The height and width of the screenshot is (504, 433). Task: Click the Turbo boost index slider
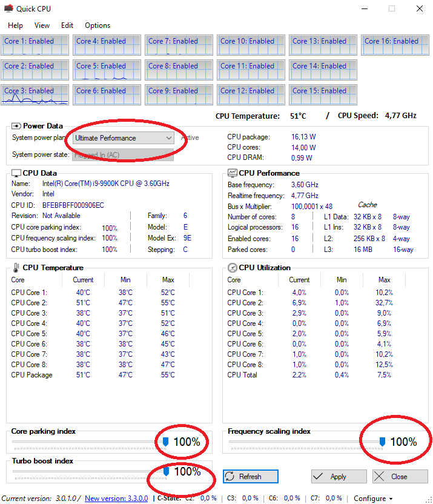[91, 471]
